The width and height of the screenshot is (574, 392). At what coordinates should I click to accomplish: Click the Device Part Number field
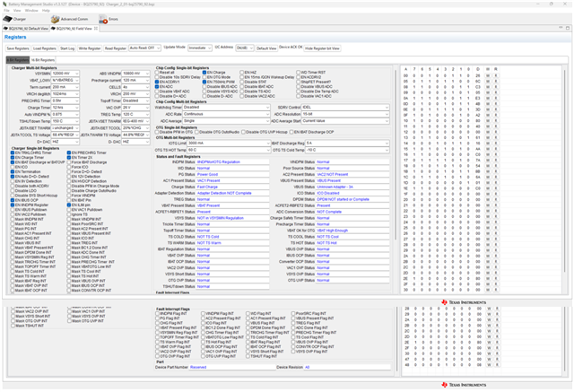[232, 367]
